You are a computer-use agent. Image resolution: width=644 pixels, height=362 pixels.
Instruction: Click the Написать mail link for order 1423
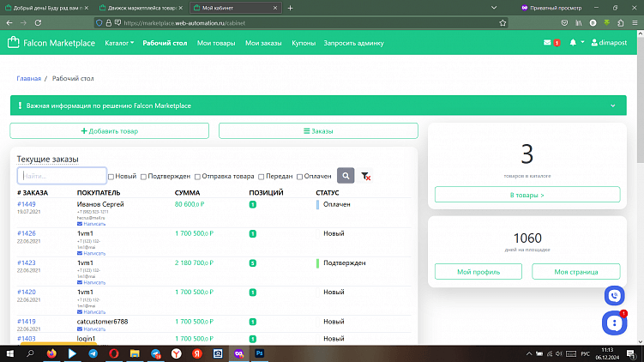click(91, 283)
